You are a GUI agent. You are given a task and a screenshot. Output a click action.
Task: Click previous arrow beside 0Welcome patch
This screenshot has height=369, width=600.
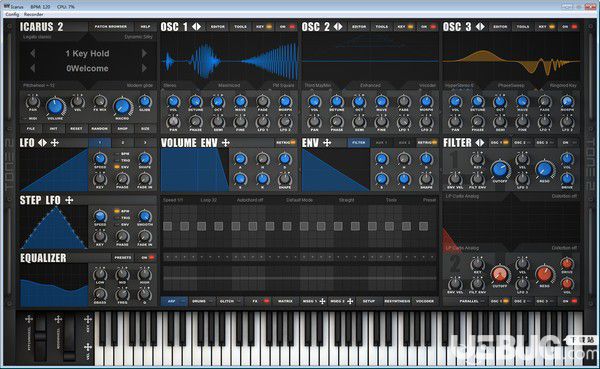[x=33, y=68]
